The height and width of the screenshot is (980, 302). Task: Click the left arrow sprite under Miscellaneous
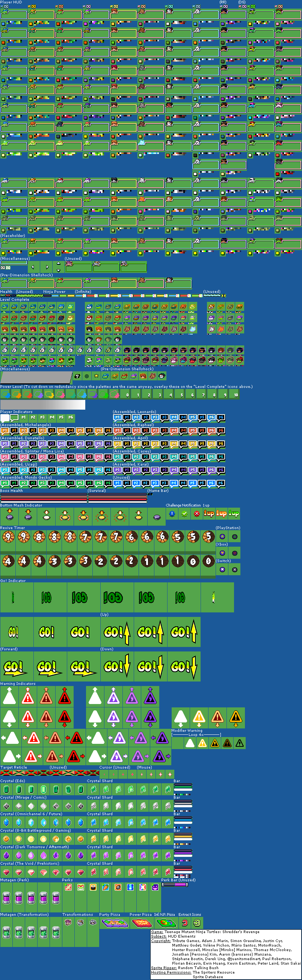pos(33,267)
